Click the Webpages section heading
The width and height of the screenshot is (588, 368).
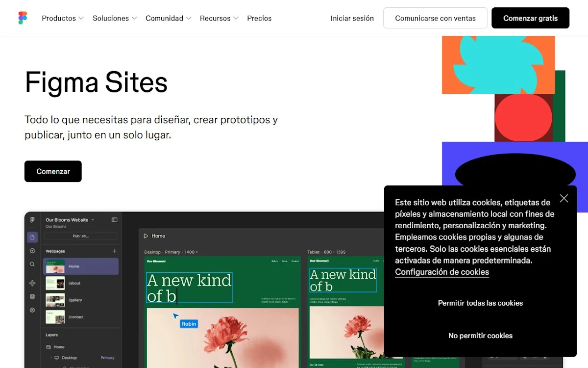(55, 251)
